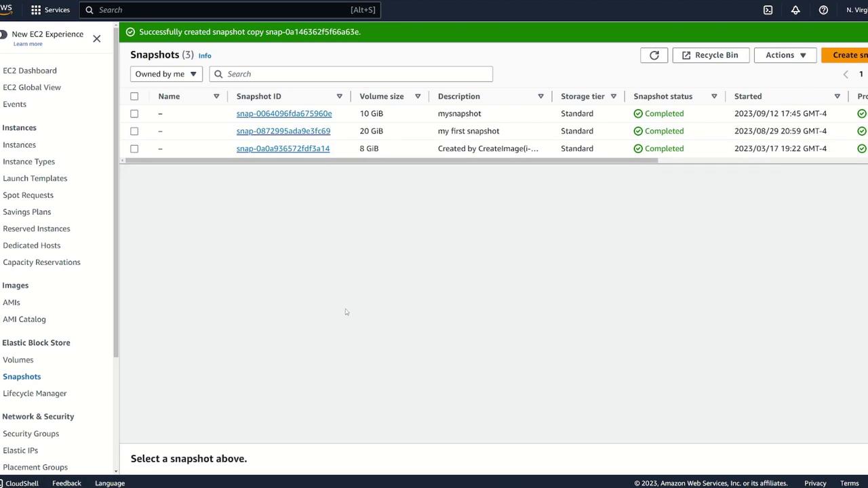Open the Actions dropdown menu
This screenshot has height=488, width=868.
tap(785, 55)
